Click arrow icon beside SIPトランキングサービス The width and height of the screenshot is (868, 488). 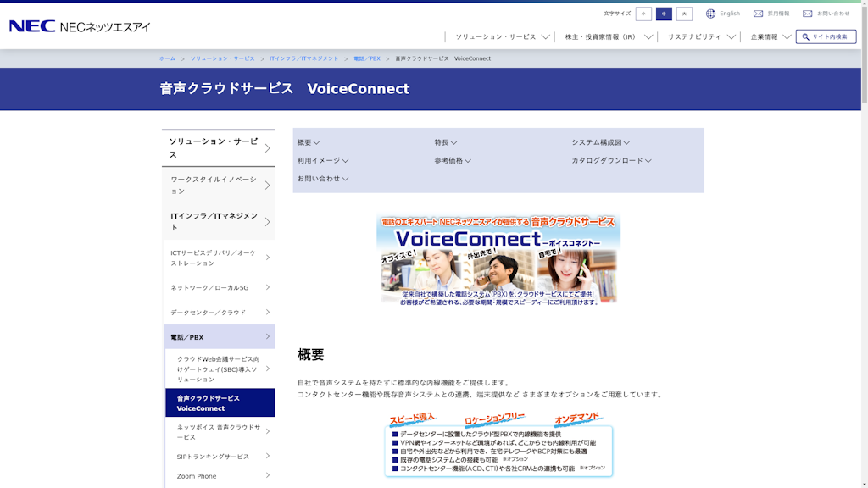tap(267, 456)
